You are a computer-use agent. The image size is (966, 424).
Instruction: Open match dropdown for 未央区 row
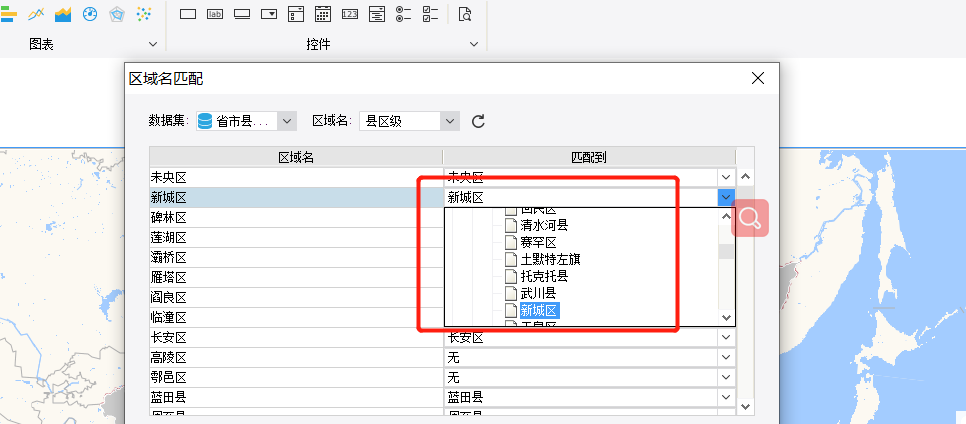(726, 177)
